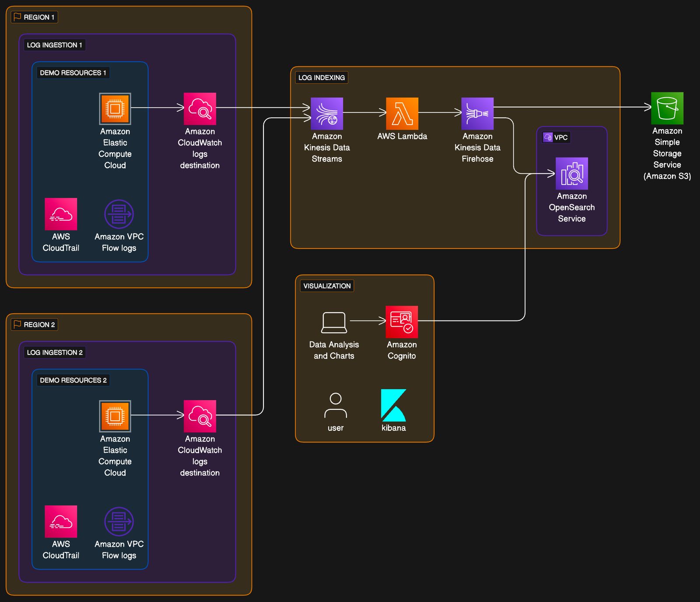Click the EC2 icon in Demo Resources 1
The image size is (700, 602).
tap(115, 109)
